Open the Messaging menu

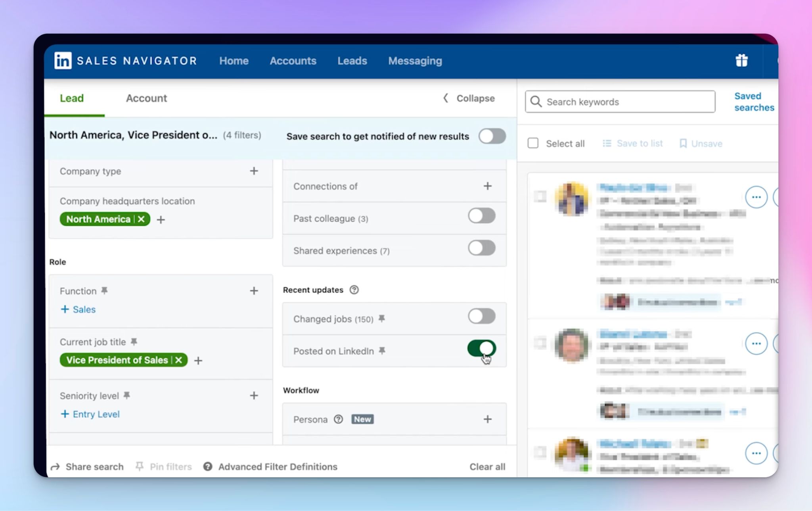coord(415,61)
